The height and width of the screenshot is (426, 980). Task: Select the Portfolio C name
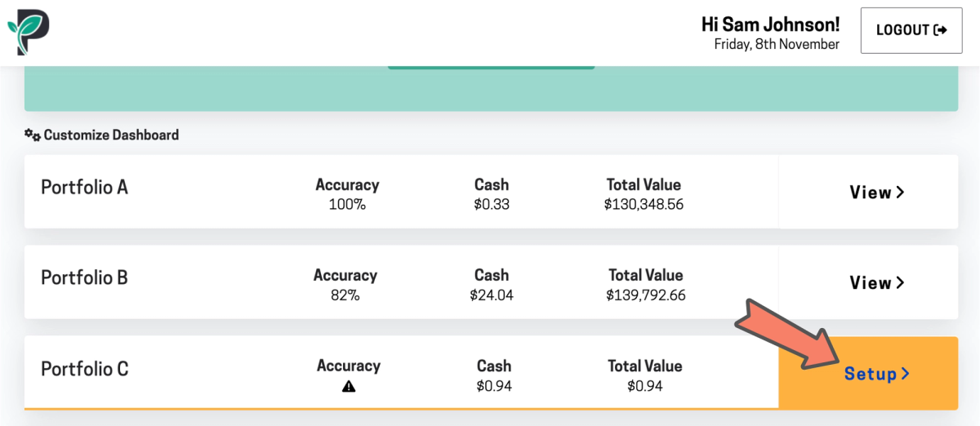(x=85, y=369)
